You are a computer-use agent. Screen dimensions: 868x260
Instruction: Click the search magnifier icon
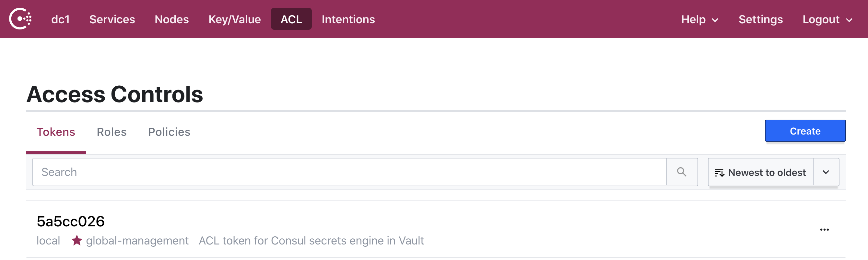click(682, 172)
